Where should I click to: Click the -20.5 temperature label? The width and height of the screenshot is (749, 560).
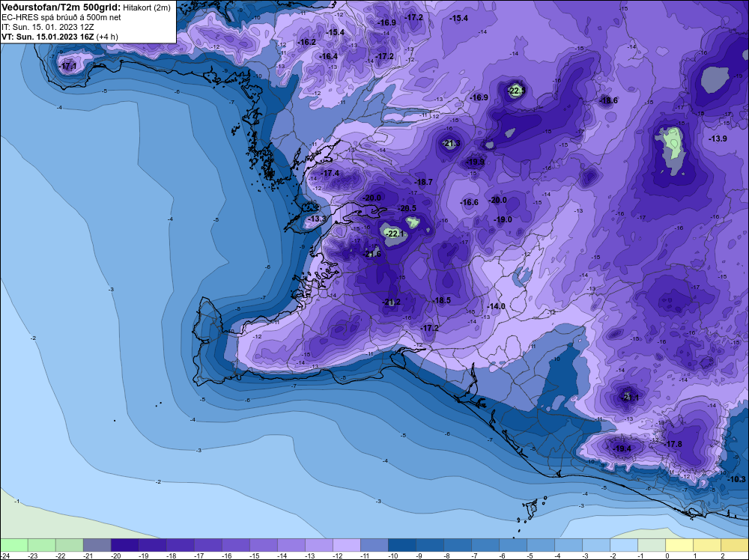[407, 208]
